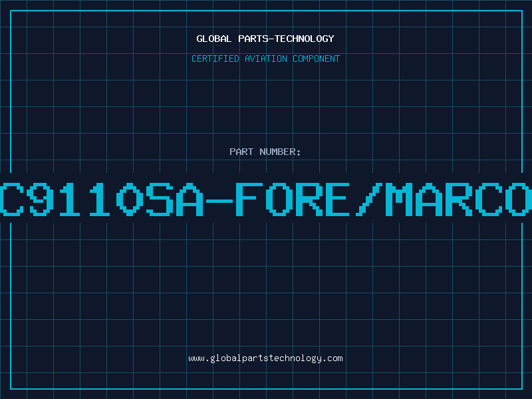Click the top-right corner of cyan frame
Viewport: 532px width, 399px height.
pos(522,11)
